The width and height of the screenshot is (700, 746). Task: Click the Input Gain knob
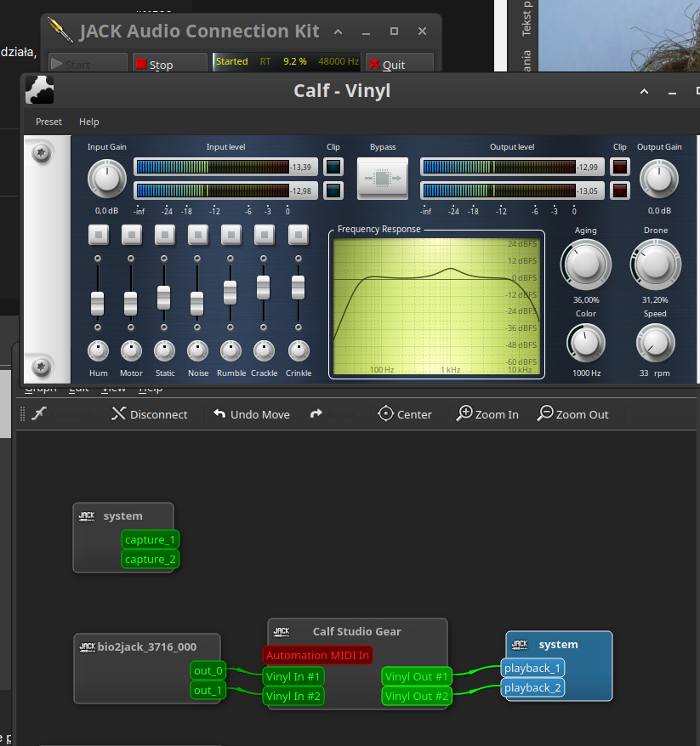[x=107, y=179]
